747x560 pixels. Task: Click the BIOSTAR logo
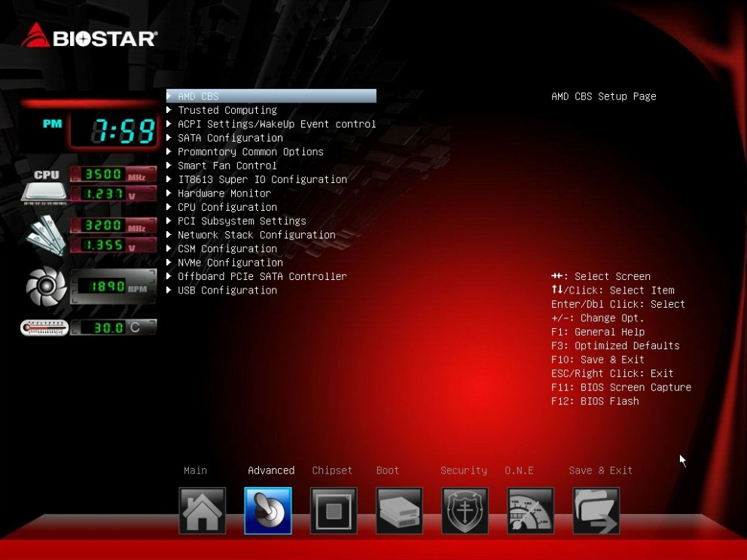[x=90, y=36]
